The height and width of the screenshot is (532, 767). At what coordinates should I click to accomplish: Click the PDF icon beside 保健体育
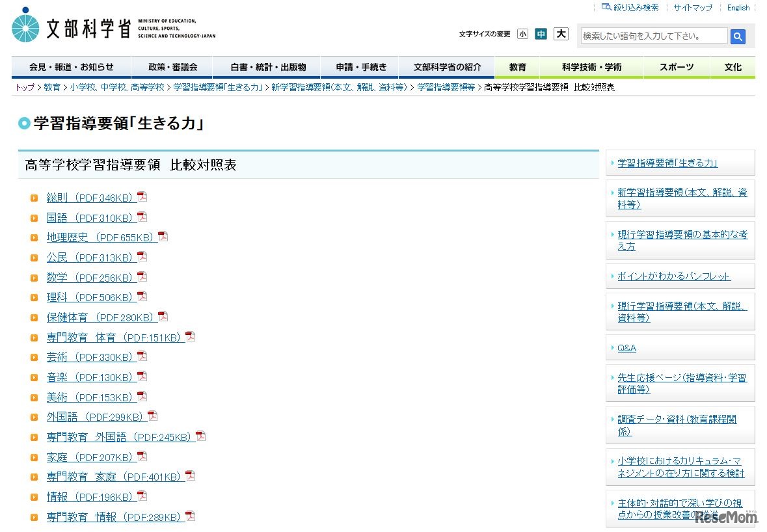163,317
